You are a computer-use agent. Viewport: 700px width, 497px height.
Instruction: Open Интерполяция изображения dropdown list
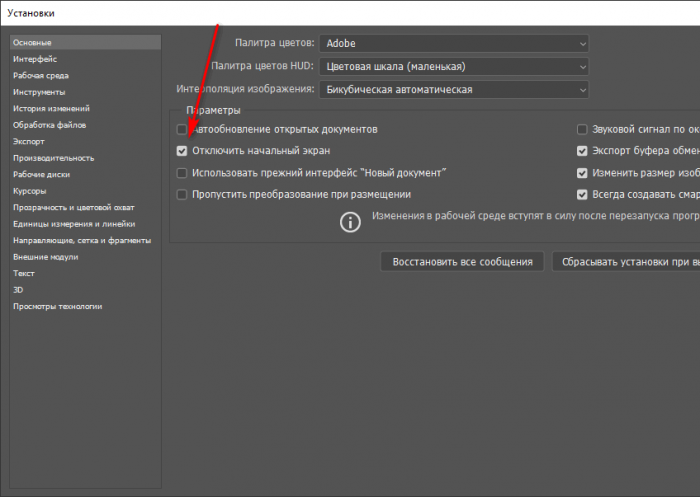pyautogui.click(x=454, y=90)
